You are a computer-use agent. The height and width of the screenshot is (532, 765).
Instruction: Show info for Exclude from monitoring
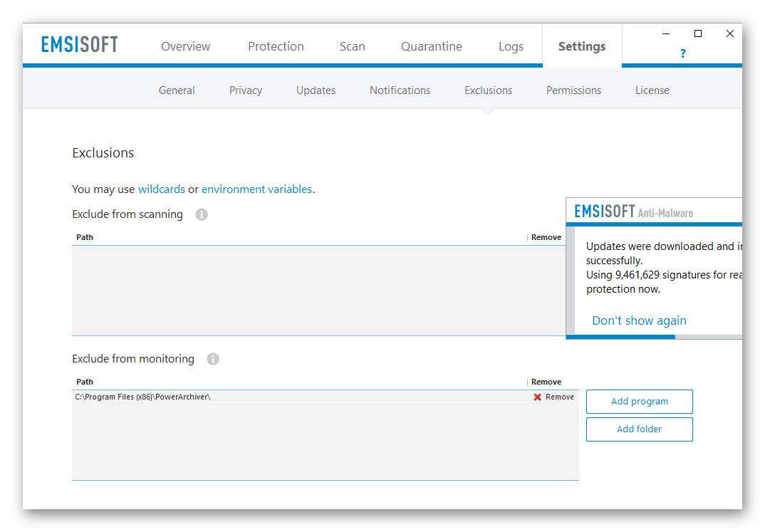[213, 359]
